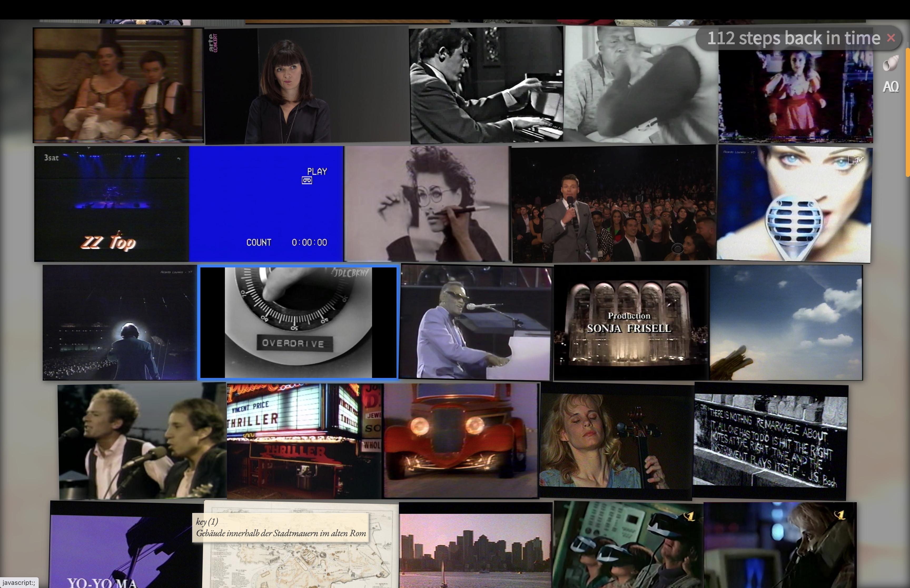Click the '112 steps back in time' label
The height and width of the screenshot is (588, 910).
pos(794,38)
